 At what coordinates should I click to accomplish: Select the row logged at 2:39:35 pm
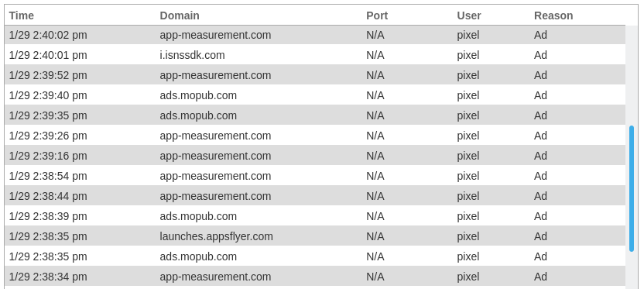point(315,115)
